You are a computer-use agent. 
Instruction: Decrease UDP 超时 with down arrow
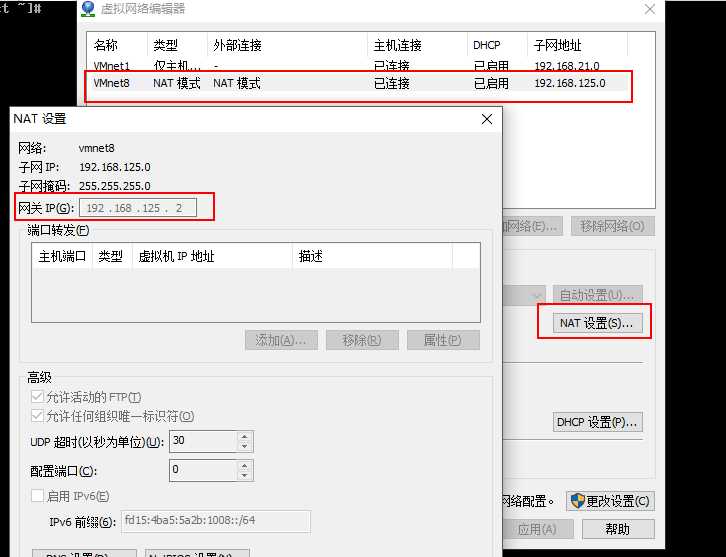(x=244, y=446)
